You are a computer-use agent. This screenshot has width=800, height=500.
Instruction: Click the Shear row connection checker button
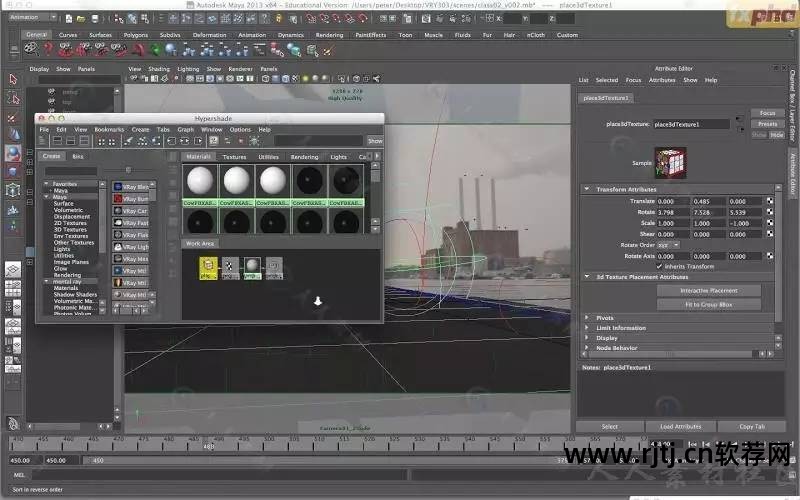tap(770, 234)
